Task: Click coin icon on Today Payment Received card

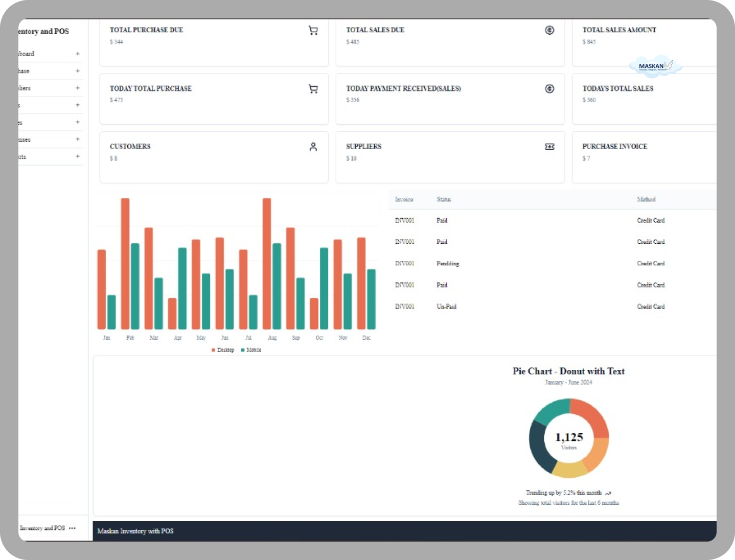Action: tap(549, 89)
